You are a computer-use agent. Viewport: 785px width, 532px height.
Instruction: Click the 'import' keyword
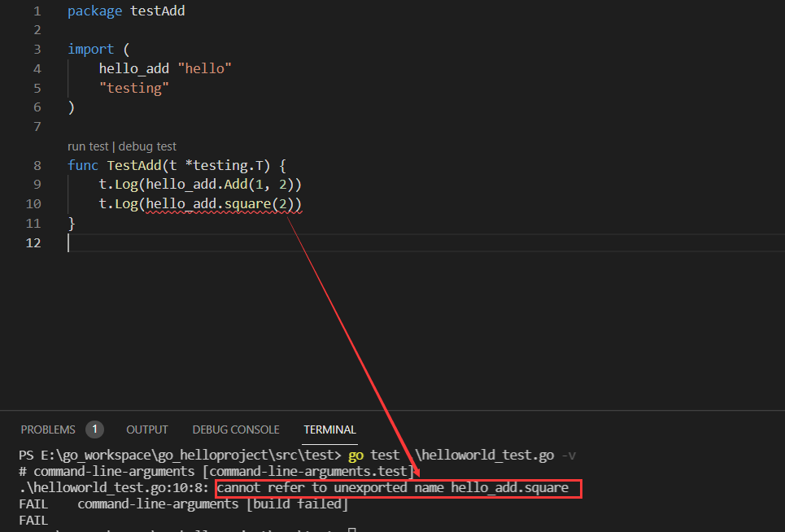(x=90, y=49)
